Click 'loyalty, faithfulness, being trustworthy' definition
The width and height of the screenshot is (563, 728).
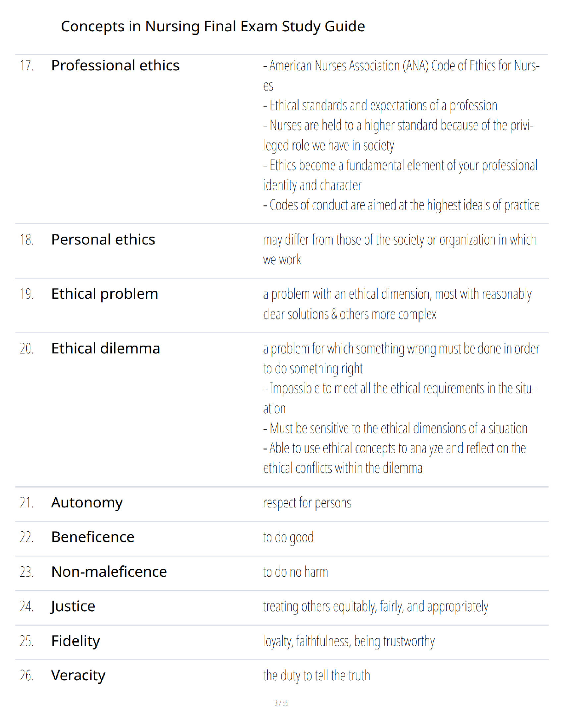349,641
